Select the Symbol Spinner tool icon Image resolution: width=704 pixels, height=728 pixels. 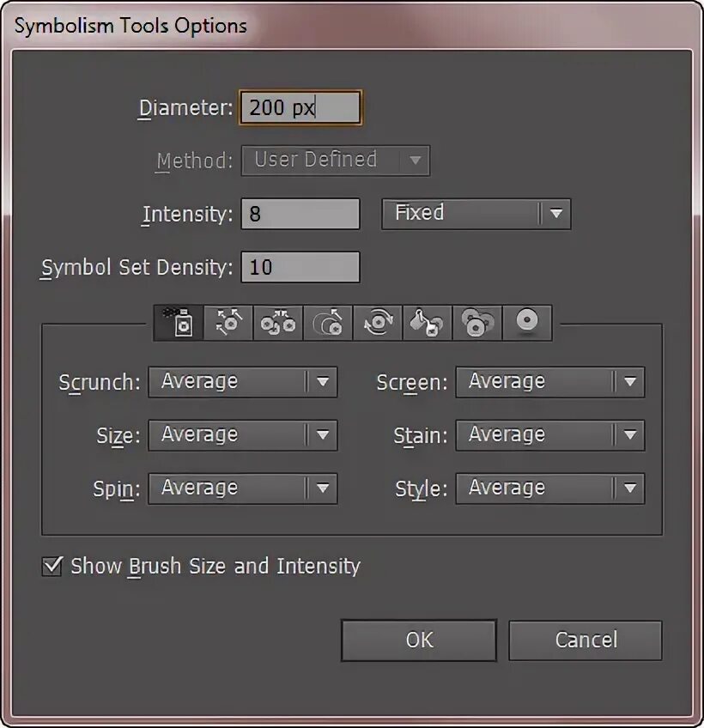[378, 323]
